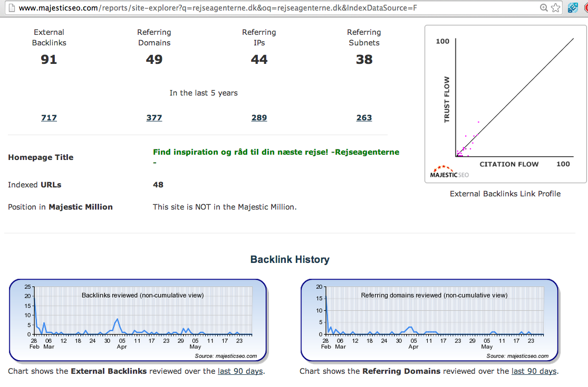
Task: Click the "External Backlinks Link Profile" caption
Action: [505, 194]
